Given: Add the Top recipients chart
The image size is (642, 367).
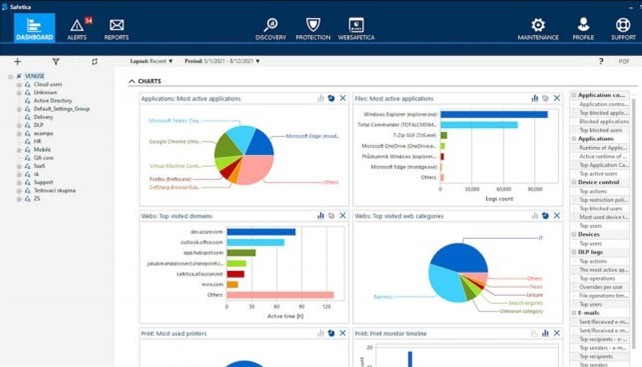Looking at the screenshot, I should point(596,356).
